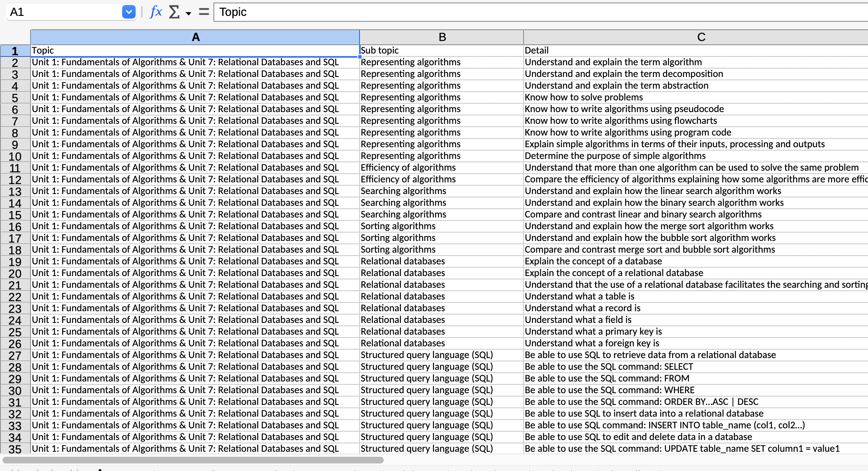This screenshot has height=471, width=868.
Task: Select cell with 'Efficiency of algorithms' in row 11
Action: tap(442, 168)
